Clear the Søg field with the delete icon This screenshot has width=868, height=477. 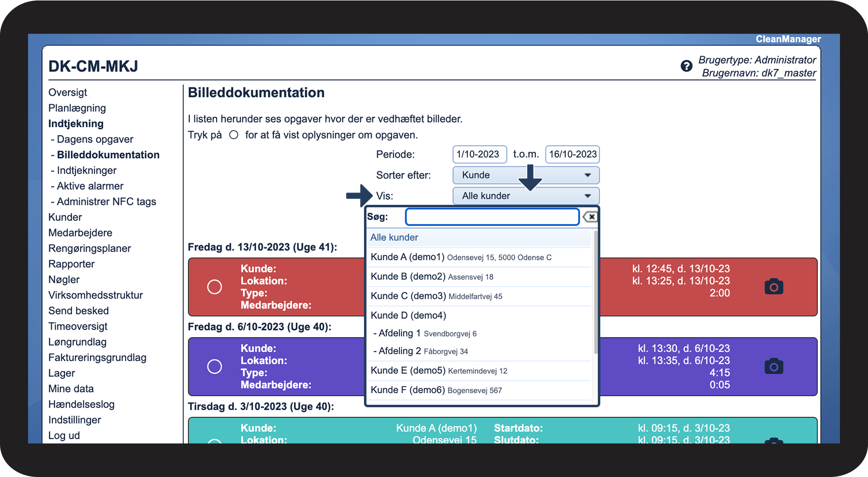(590, 217)
